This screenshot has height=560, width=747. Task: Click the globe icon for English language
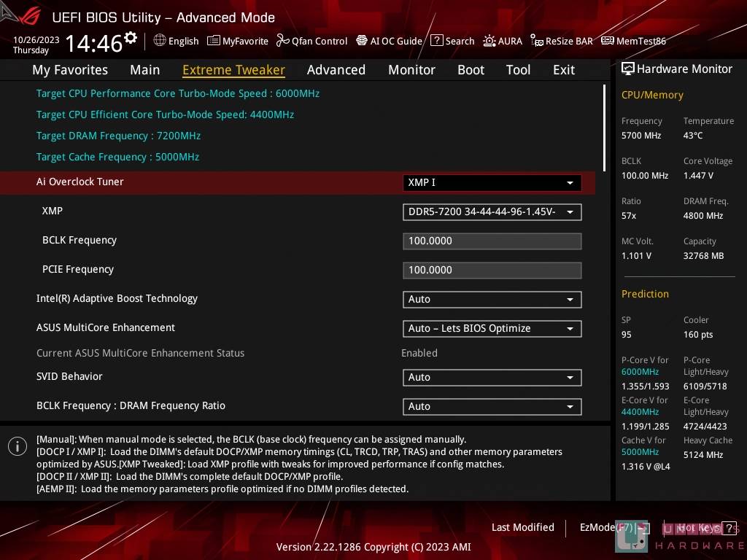pyautogui.click(x=160, y=41)
